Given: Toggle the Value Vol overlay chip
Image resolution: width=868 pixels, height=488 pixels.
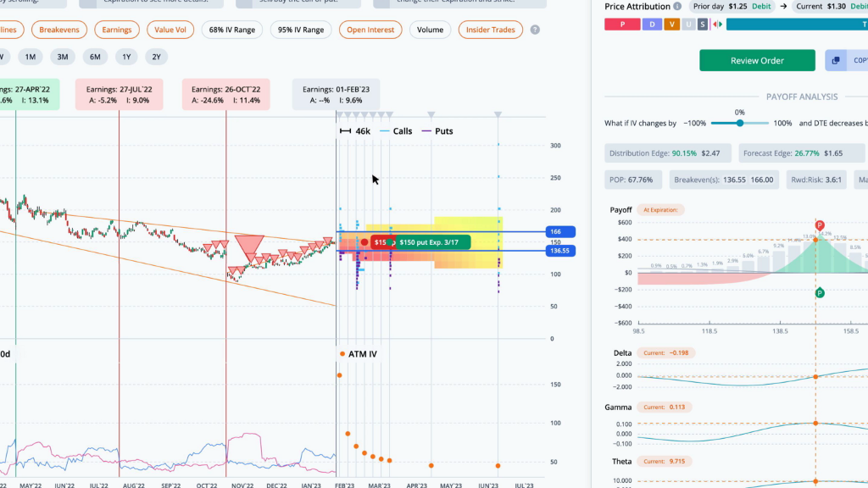Looking at the screenshot, I should 170,30.
